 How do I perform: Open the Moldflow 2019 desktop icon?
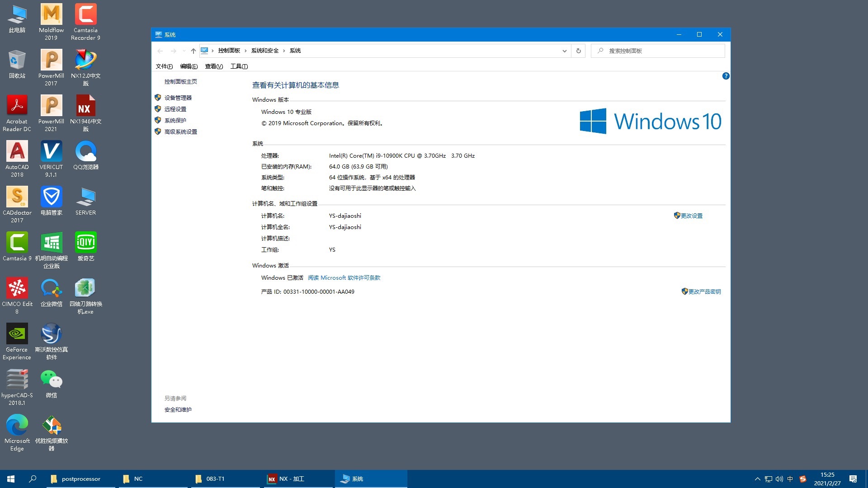[51, 22]
